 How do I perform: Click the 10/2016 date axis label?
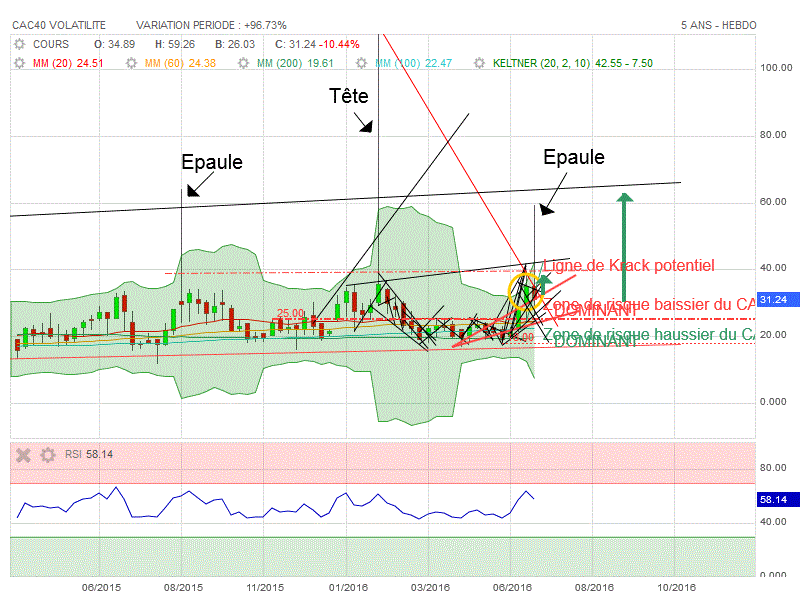(x=676, y=587)
